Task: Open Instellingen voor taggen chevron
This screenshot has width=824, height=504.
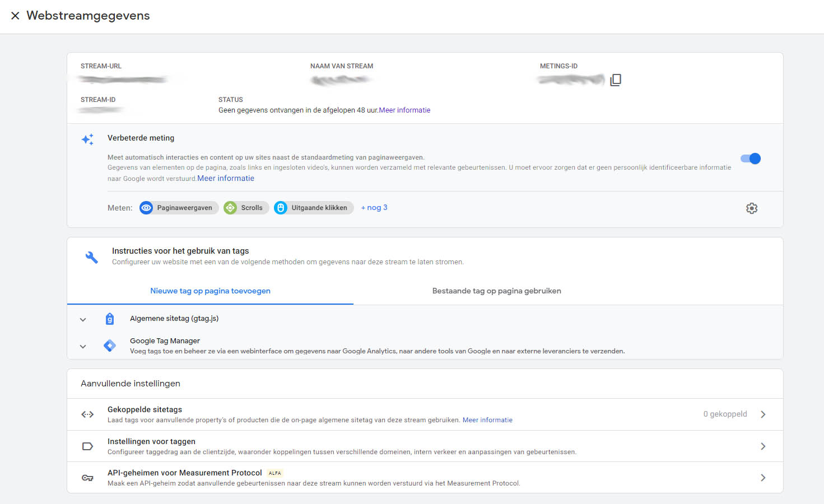Action: 763,446
